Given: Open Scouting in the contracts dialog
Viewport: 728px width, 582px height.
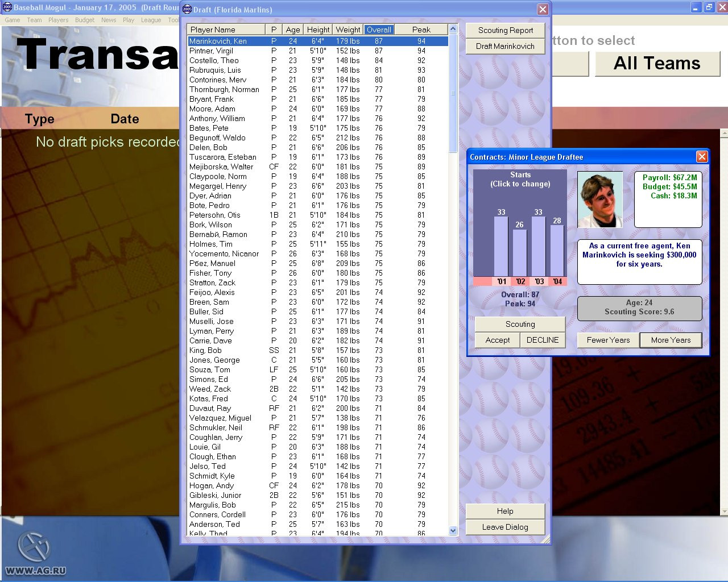Looking at the screenshot, I should 520,324.
